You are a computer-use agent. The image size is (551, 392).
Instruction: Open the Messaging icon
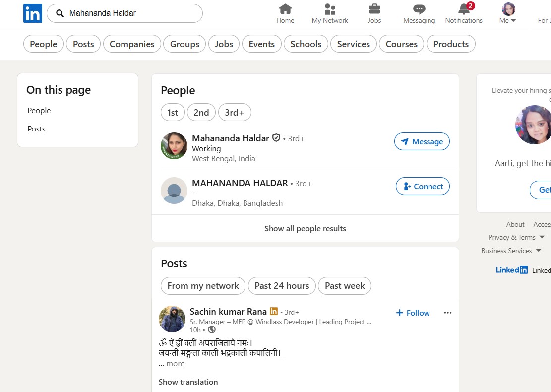point(419,9)
